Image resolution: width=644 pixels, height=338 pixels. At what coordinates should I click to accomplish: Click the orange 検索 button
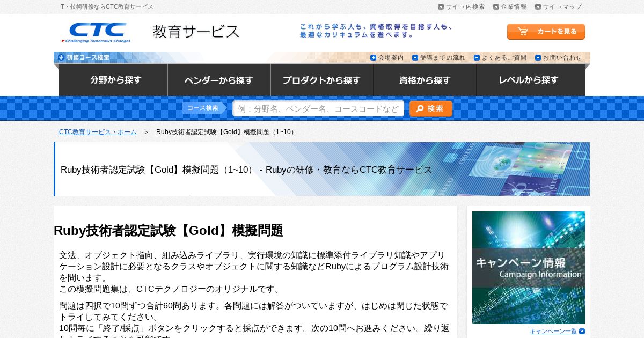[x=430, y=108]
